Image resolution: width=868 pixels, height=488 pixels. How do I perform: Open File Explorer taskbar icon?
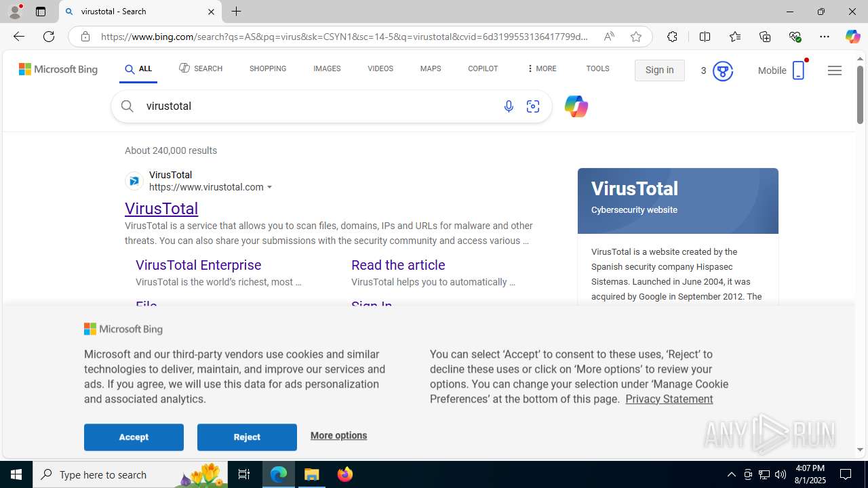point(312,474)
